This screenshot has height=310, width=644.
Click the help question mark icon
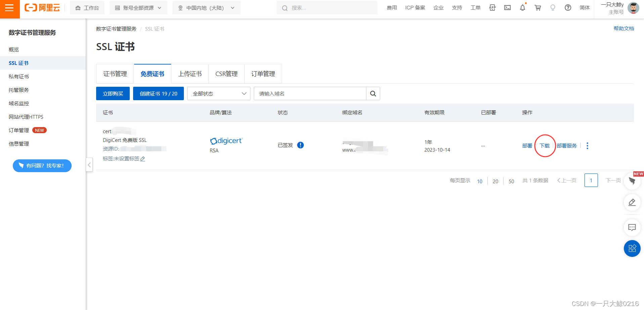pyautogui.click(x=568, y=8)
